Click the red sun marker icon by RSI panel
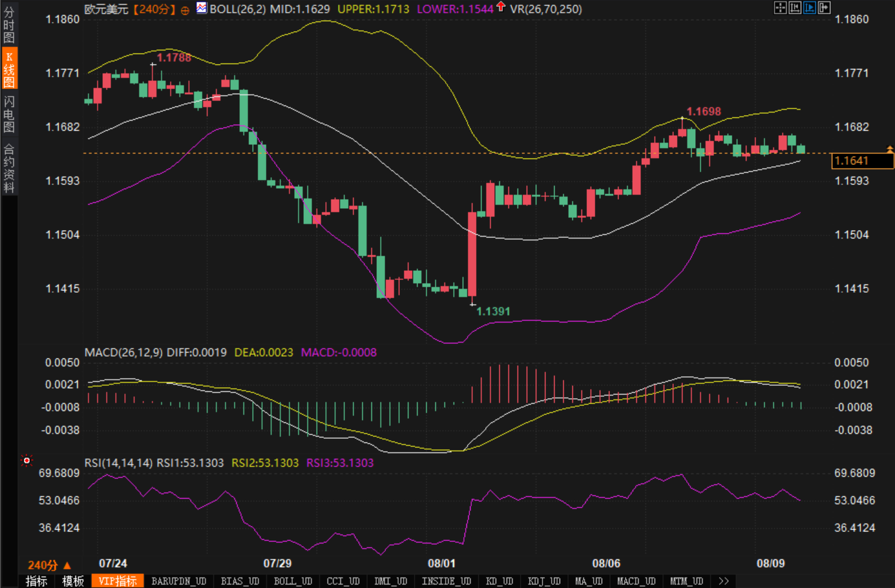 (x=26, y=461)
